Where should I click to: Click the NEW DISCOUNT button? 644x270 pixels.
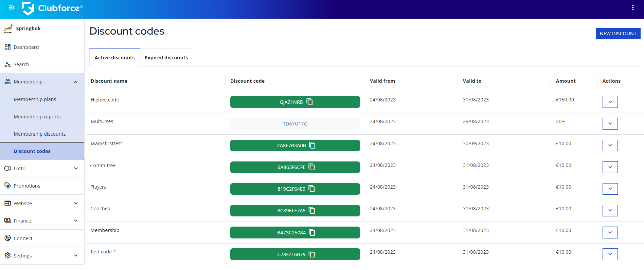click(x=618, y=34)
